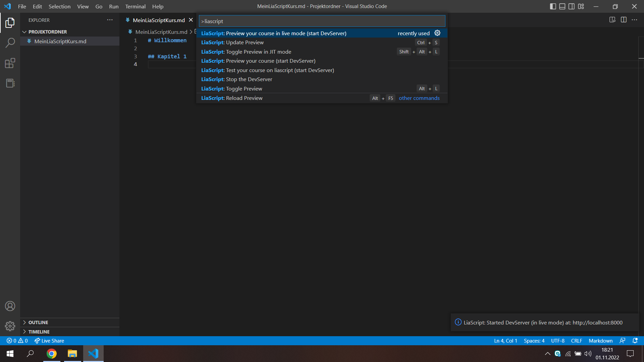This screenshot has height=362, width=644.
Task: Expand the OUTLINE section
Action: pyautogui.click(x=70, y=322)
